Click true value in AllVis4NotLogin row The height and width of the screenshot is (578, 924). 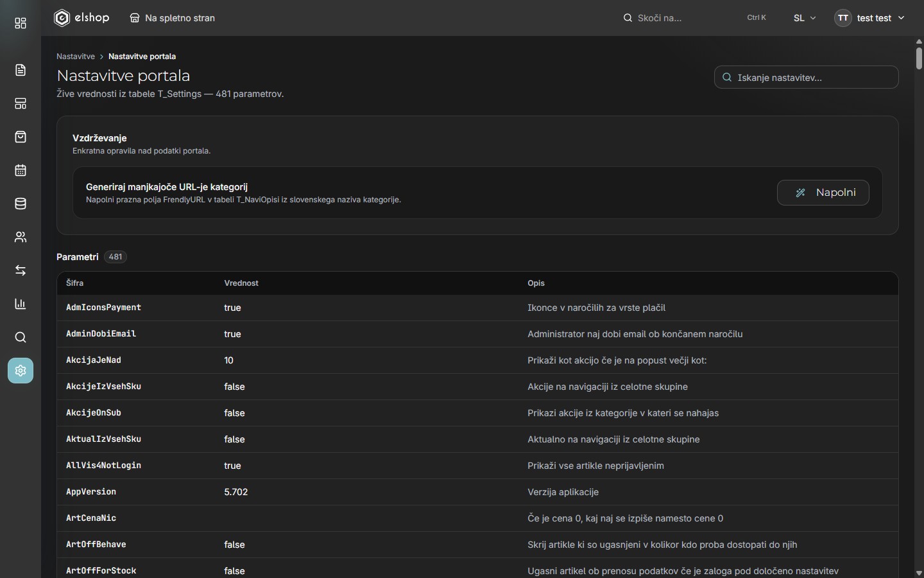click(233, 466)
